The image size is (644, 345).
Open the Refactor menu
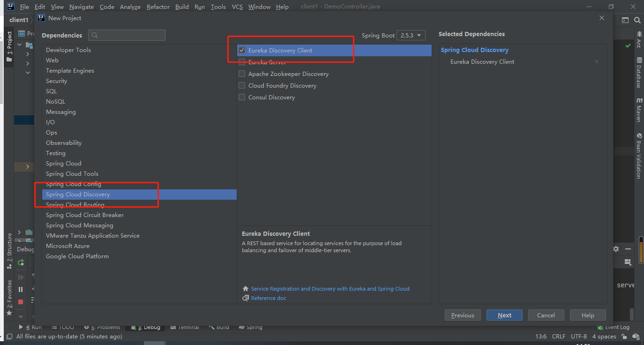(x=158, y=7)
